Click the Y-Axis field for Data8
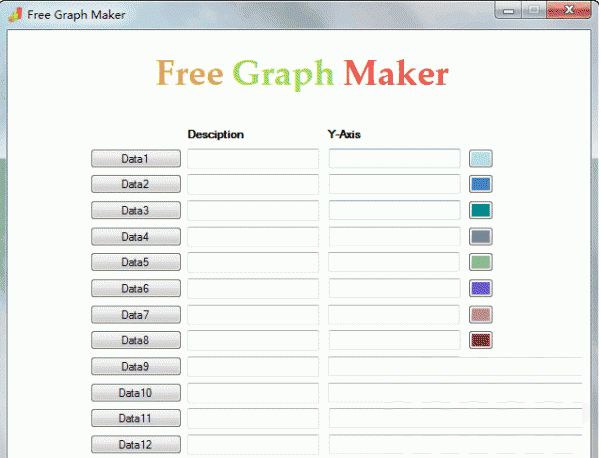601x458 pixels. 394,340
